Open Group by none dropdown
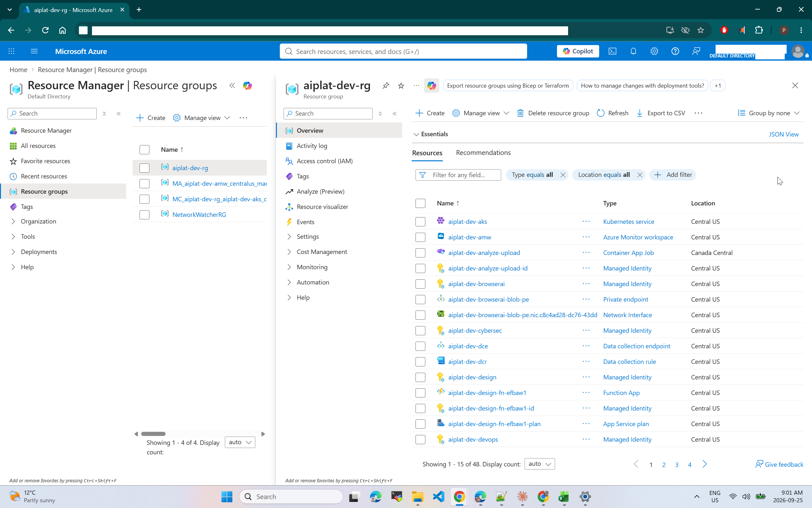The width and height of the screenshot is (812, 508). (769, 113)
